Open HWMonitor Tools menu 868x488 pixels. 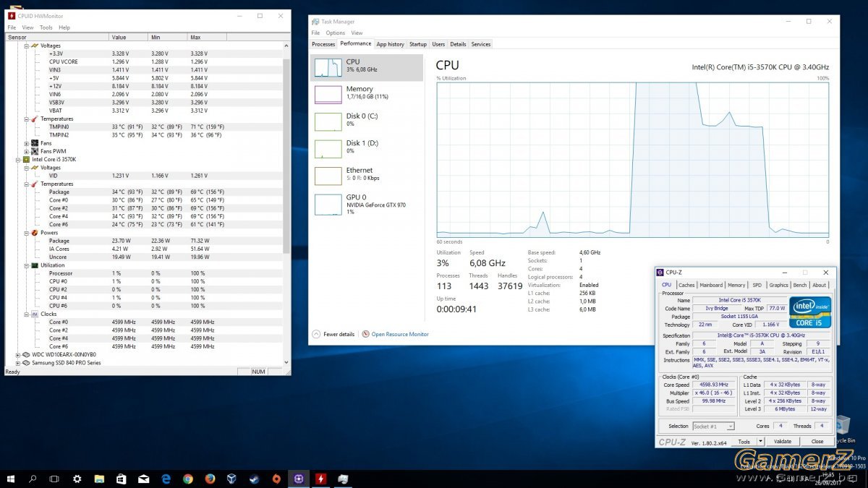46,27
